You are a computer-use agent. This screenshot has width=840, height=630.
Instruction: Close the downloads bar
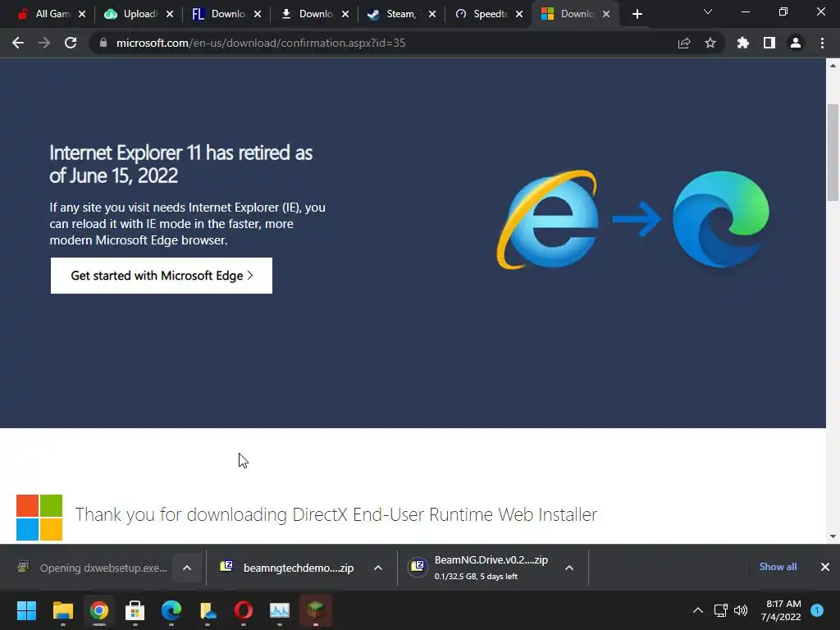[825, 567]
